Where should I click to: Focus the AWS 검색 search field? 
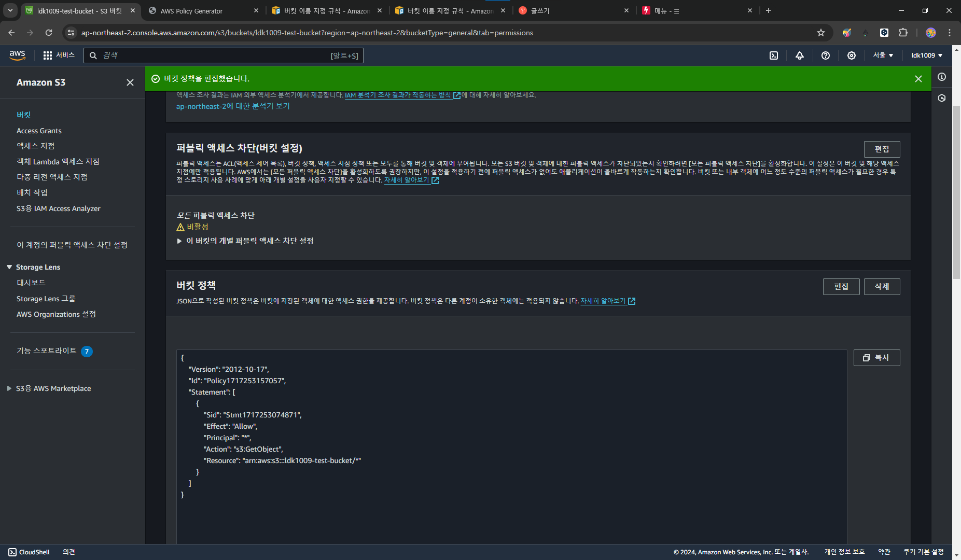point(223,55)
